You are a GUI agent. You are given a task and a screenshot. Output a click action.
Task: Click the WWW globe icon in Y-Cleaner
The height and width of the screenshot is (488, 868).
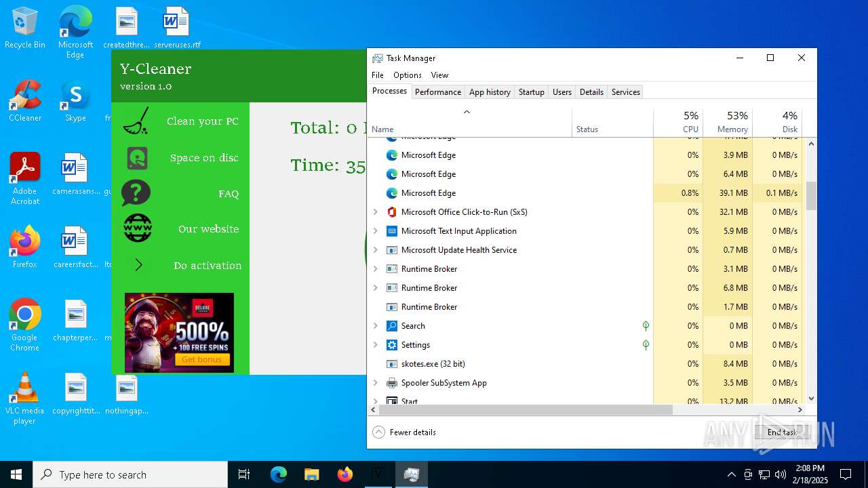click(x=138, y=228)
